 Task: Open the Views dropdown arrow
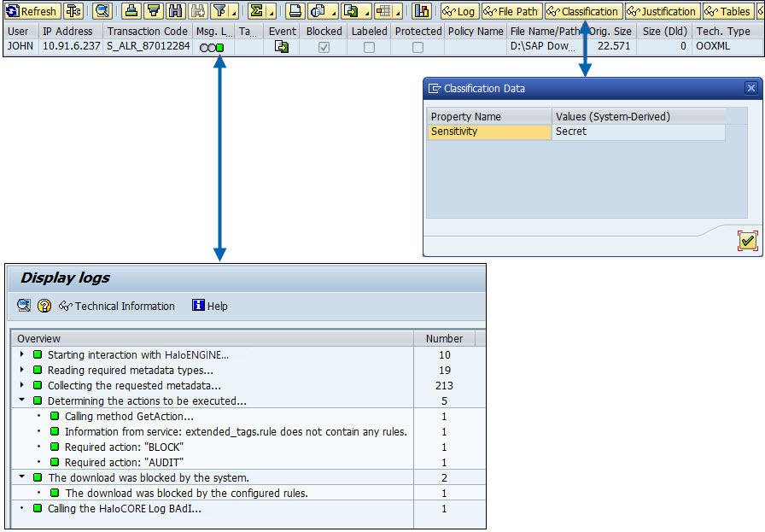pos(333,12)
